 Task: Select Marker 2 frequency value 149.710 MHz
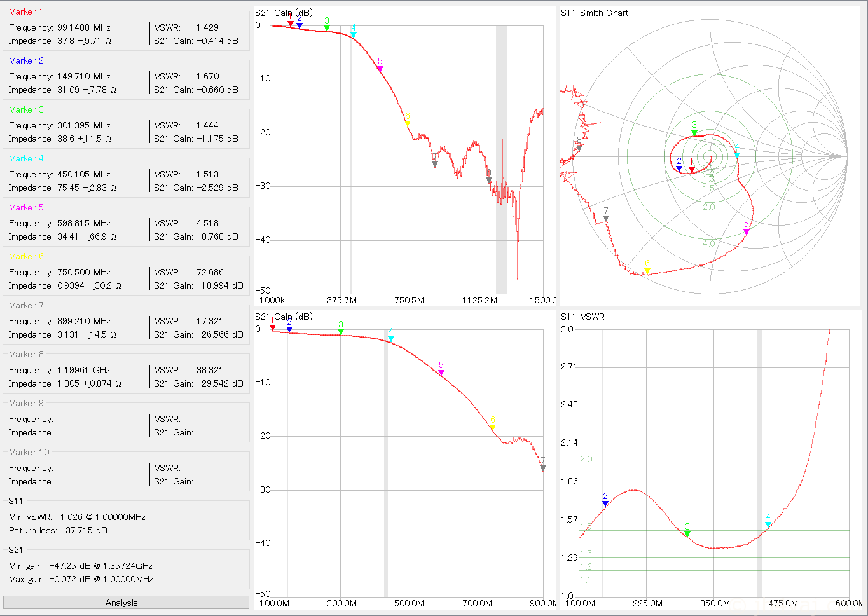point(84,76)
